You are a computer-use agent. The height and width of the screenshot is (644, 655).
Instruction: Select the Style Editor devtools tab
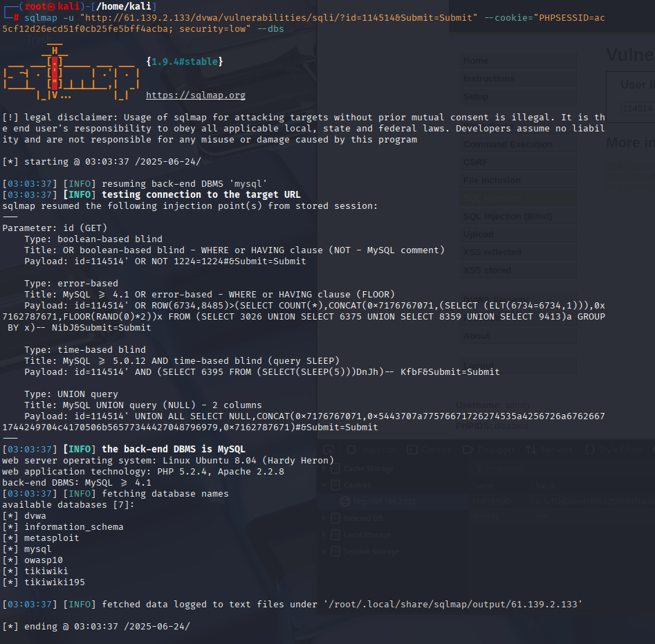tap(614, 450)
